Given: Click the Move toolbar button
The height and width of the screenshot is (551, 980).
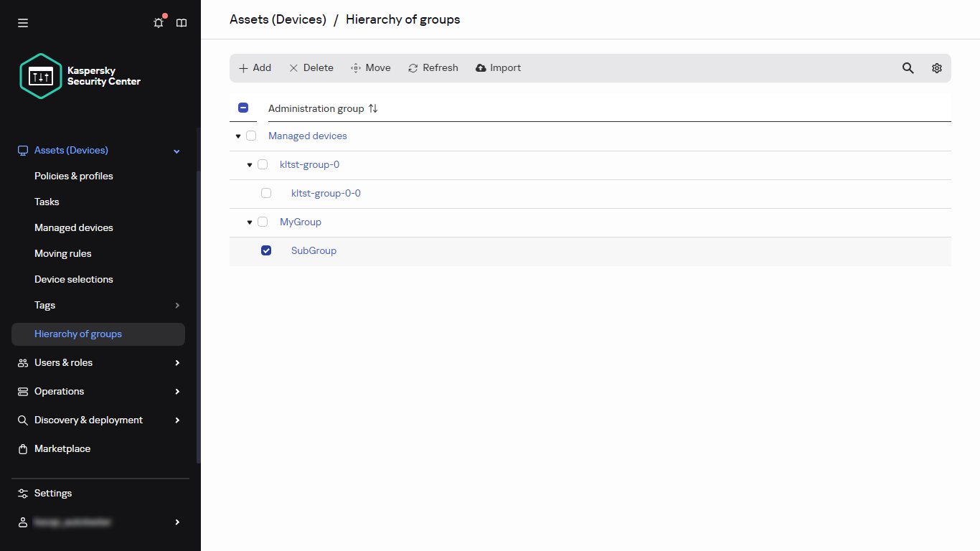Looking at the screenshot, I should pos(370,68).
